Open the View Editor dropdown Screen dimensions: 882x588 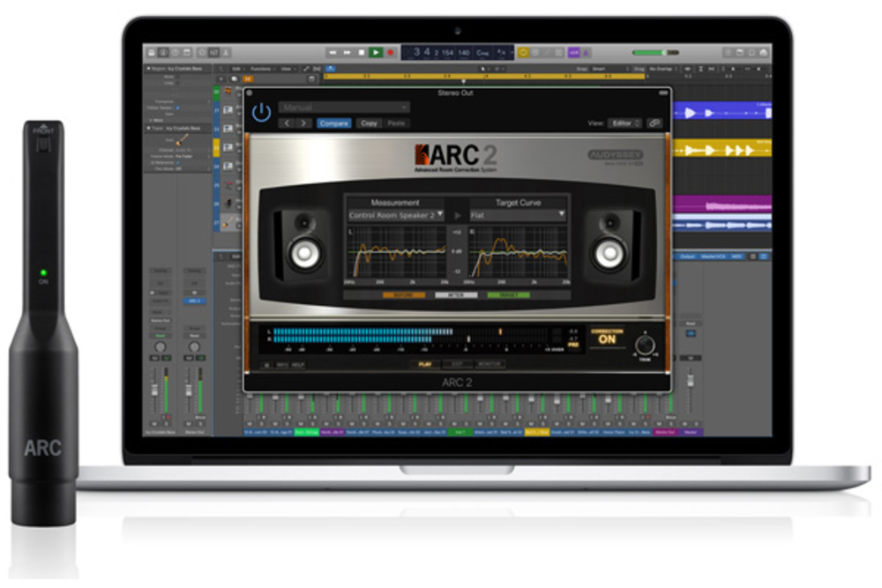625,123
